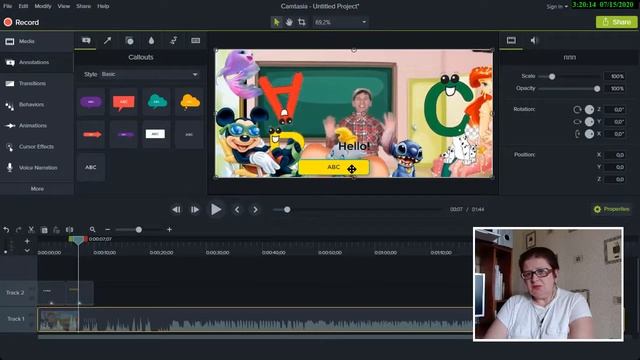This screenshot has height=360, width=640.
Task: Step back to previous frame
Action: coord(176,209)
